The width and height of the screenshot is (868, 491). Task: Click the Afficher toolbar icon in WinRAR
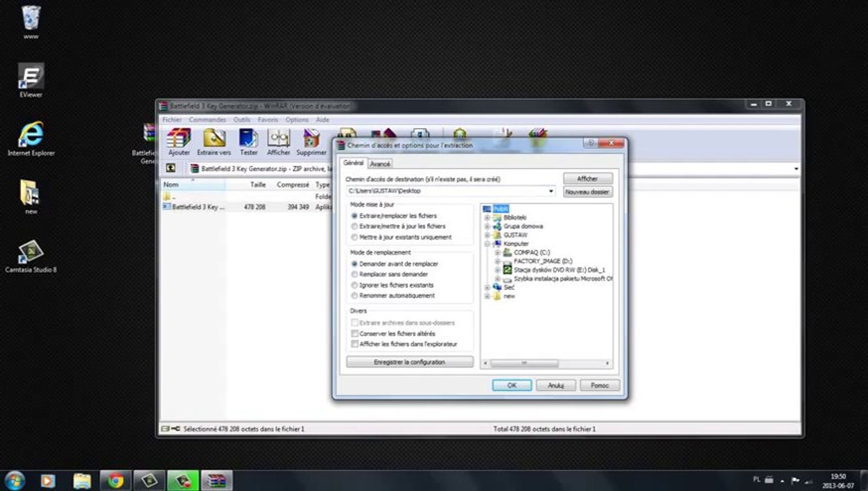click(278, 141)
